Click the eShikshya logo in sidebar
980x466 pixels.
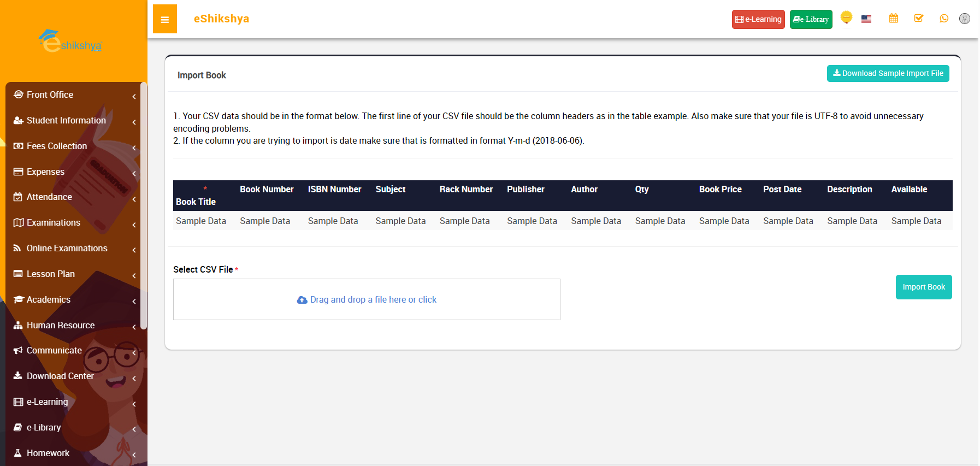[x=71, y=42]
